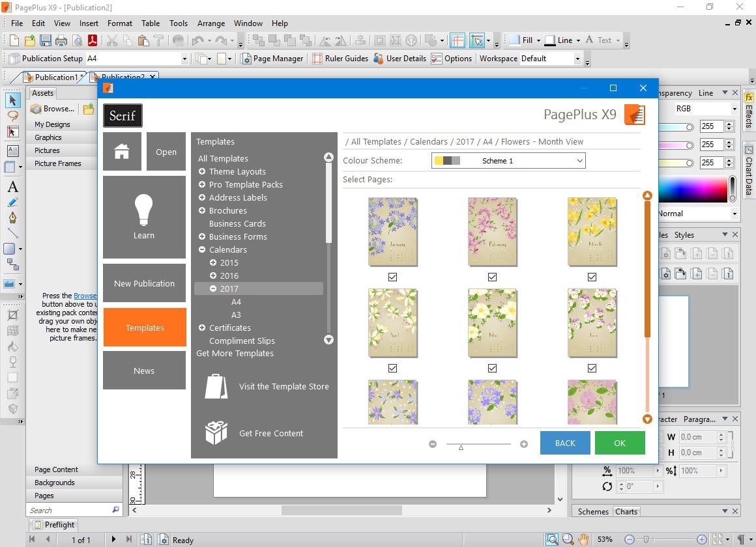Viewport: 756px width, 547px height.
Task: Switch to the Publication1 tab
Action: (56, 77)
